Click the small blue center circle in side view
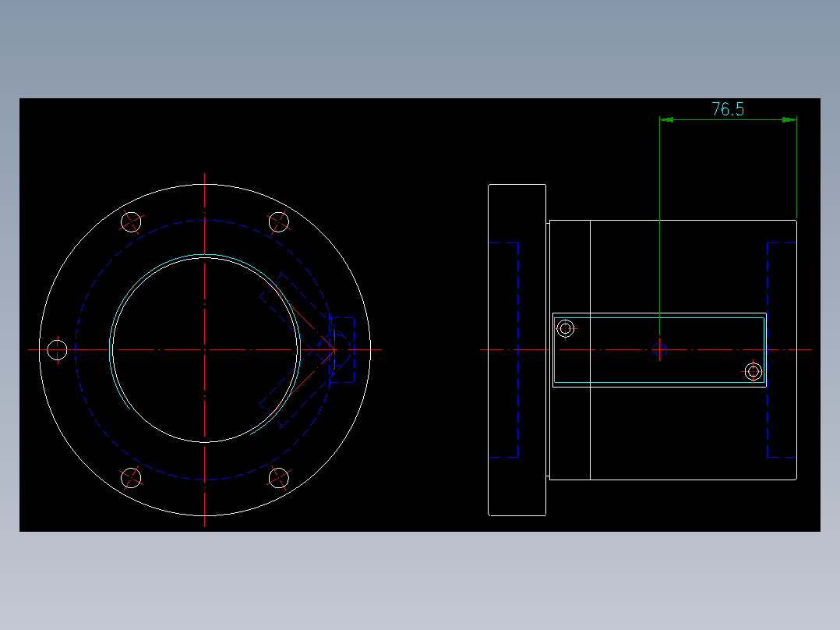 [x=661, y=348]
